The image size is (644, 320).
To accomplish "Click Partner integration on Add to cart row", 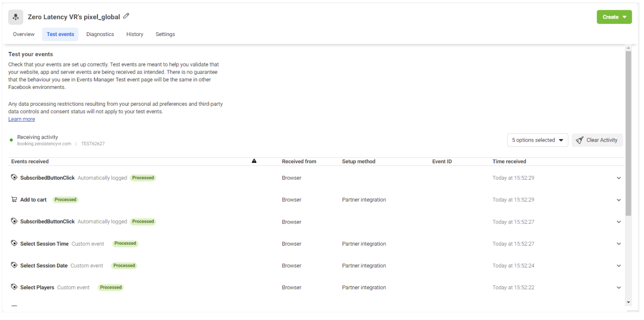I will click(364, 200).
